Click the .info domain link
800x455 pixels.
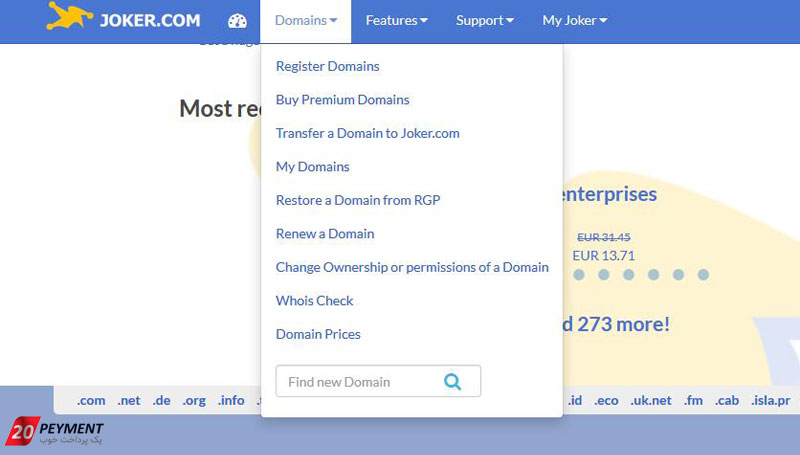pyautogui.click(x=231, y=400)
